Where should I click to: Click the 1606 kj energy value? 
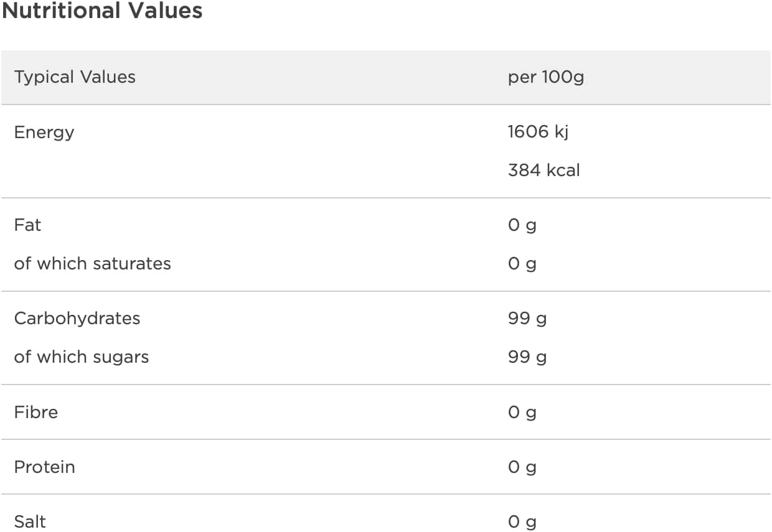[x=538, y=132]
